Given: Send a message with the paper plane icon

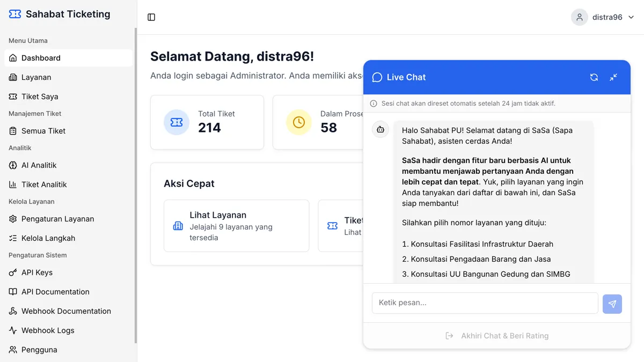Looking at the screenshot, I should pos(612,303).
